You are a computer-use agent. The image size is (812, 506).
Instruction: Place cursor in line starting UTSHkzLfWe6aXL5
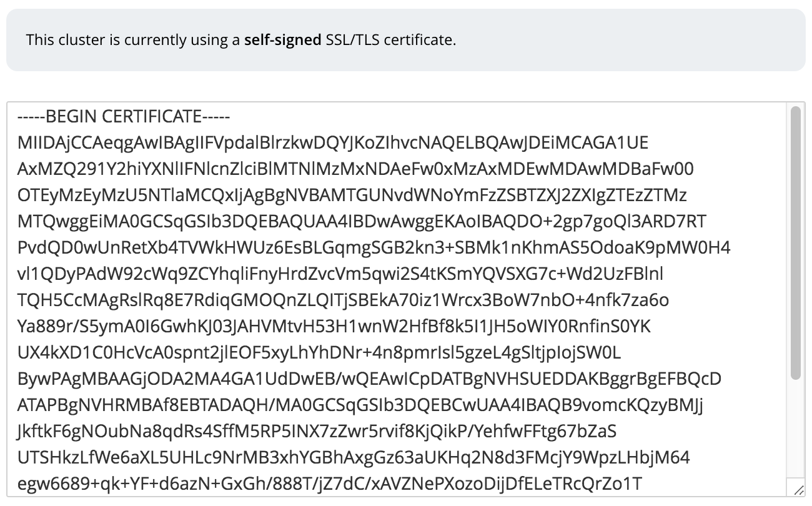tap(353, 458)
